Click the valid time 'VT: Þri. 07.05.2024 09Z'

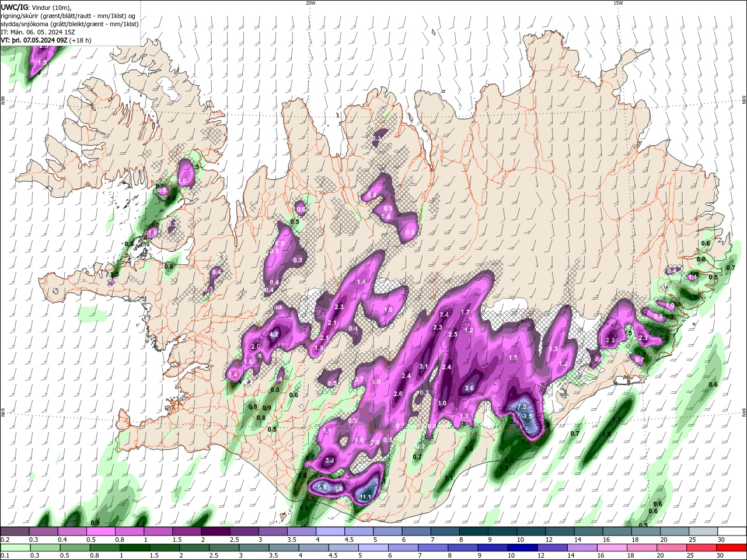[x=34, y=40]
